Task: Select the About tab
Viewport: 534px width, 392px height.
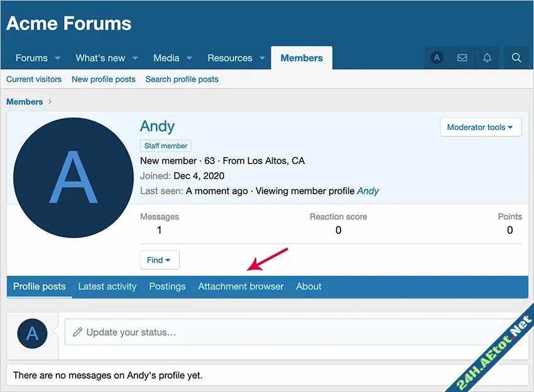Action: pos(308,286)
